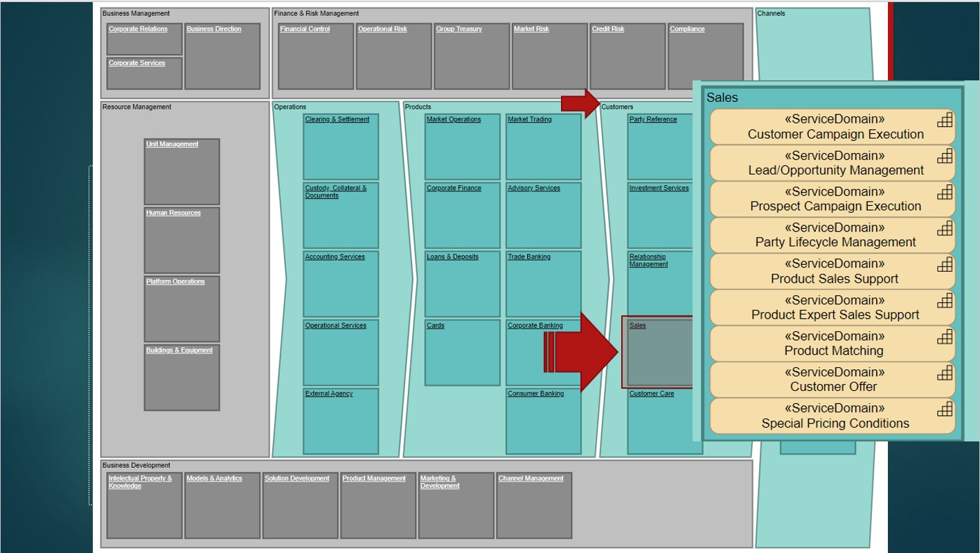Open the Models & Analytics link

coord(215,478)
